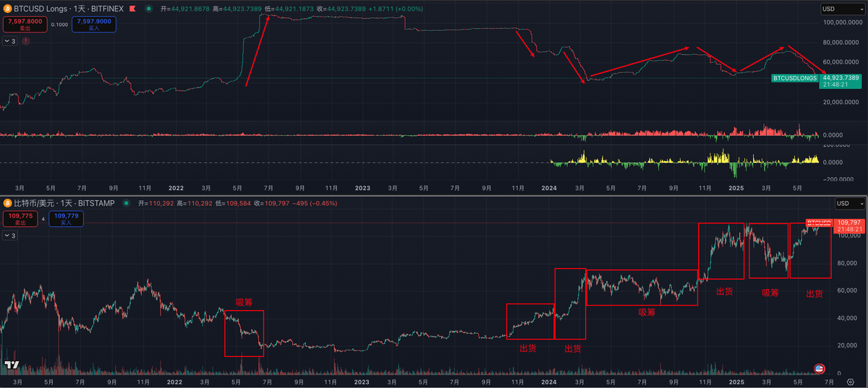868x388 pixels.
Task: Click the 7,597.8000 卖出 sell button
Action: click(x=25, y=24)
